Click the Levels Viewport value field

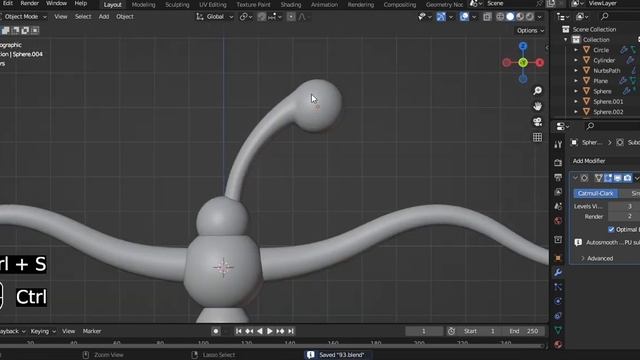coord(624,206)
